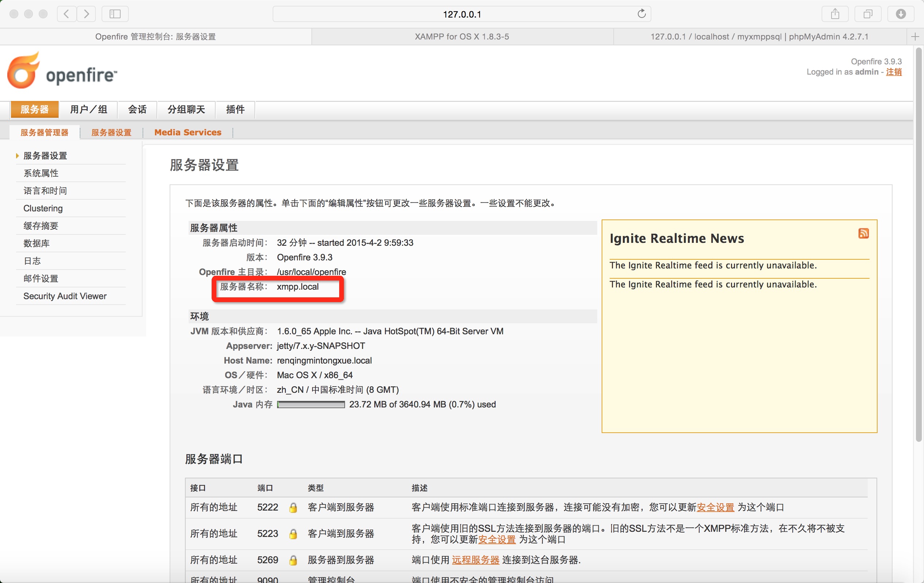Select the 服务器管理器 sub-tab
924x583 pixels.
(45, 132)
